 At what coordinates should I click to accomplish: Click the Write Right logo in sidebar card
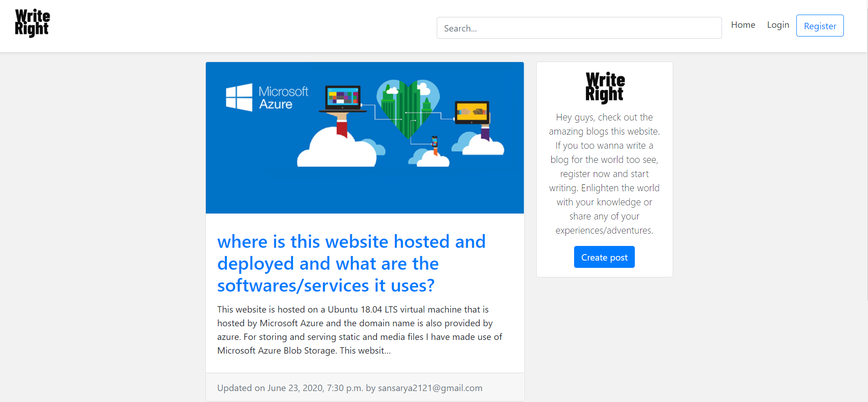[x=605, y=88]
